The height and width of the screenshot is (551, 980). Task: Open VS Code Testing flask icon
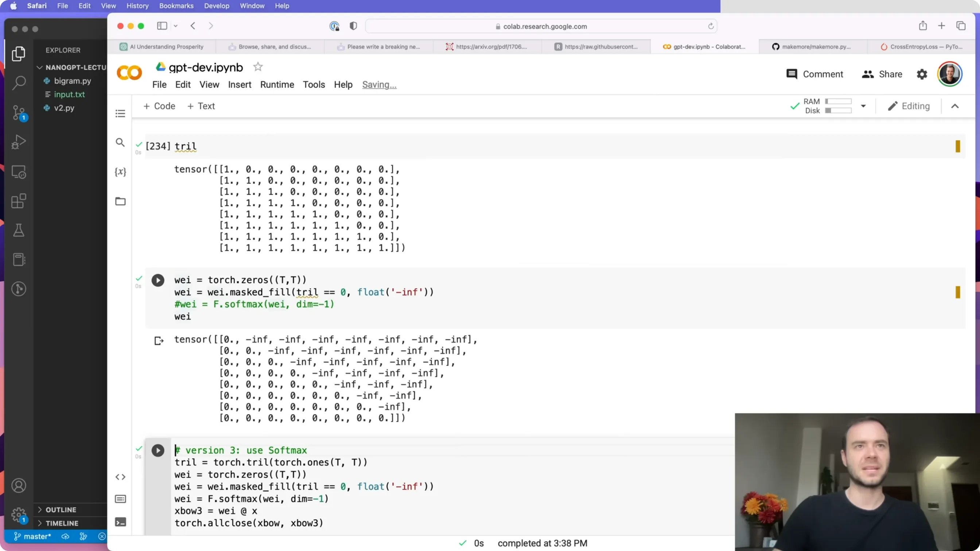point(18,230)
